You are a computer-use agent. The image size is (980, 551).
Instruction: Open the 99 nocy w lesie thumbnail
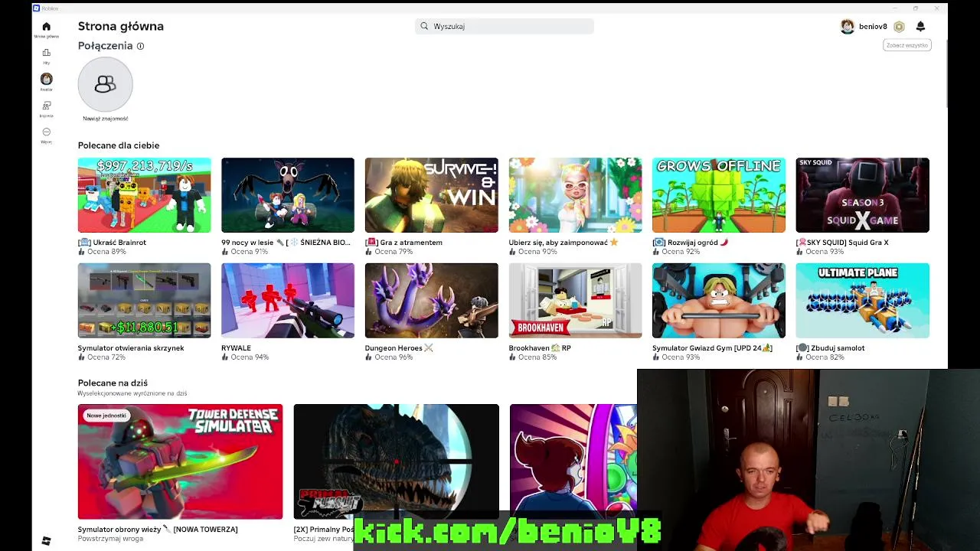[288, 195]
